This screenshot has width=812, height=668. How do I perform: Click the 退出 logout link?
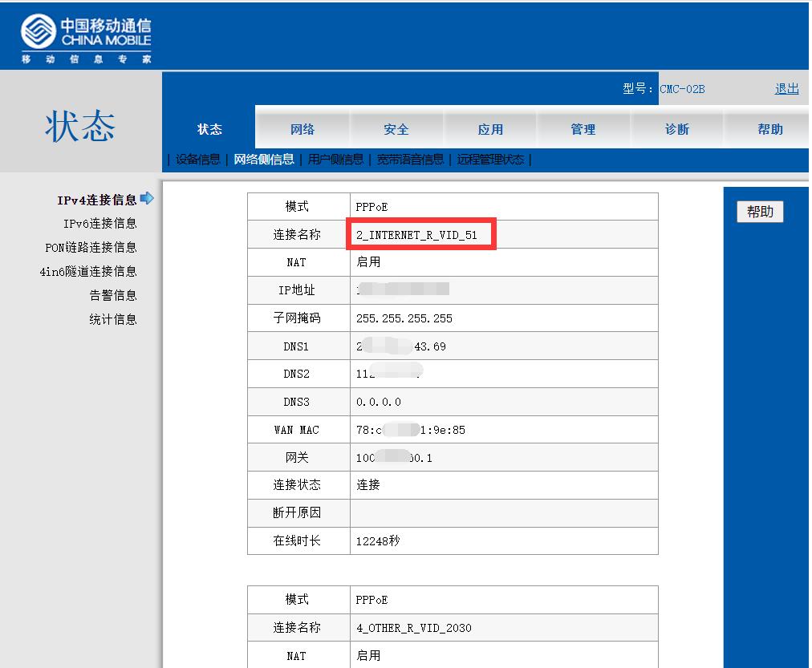point(787,89)
